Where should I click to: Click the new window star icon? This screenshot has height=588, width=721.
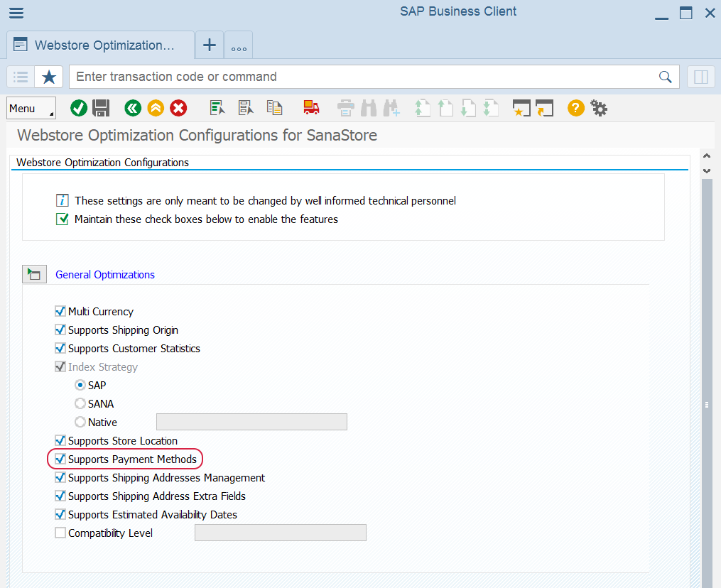(521, 109)
